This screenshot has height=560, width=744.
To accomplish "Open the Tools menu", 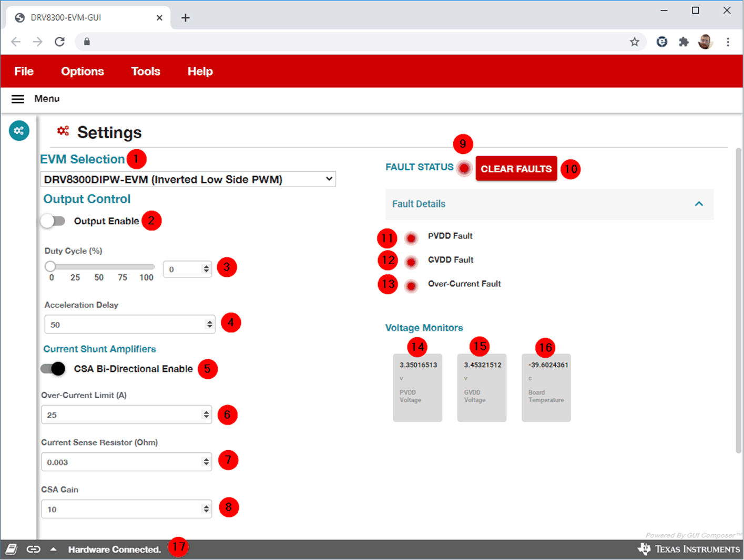I will coord(146,71).
